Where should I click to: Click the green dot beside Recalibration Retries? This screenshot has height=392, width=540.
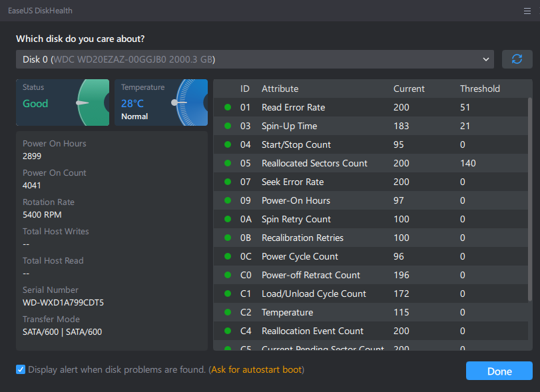point(228,237)
